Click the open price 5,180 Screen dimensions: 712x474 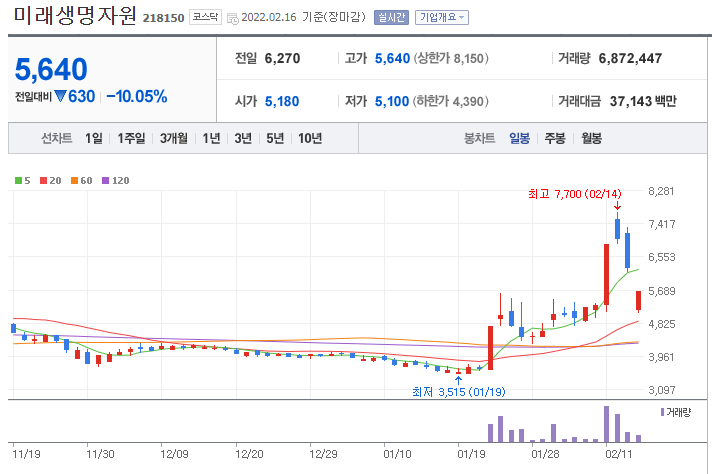282,101
